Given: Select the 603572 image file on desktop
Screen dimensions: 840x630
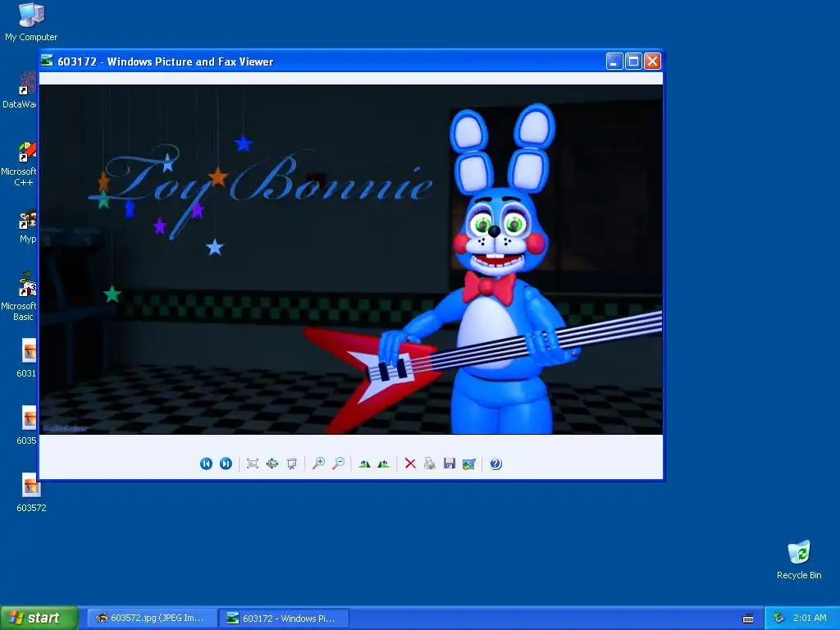Looking at the screenshot, I should tap(31, 492).
